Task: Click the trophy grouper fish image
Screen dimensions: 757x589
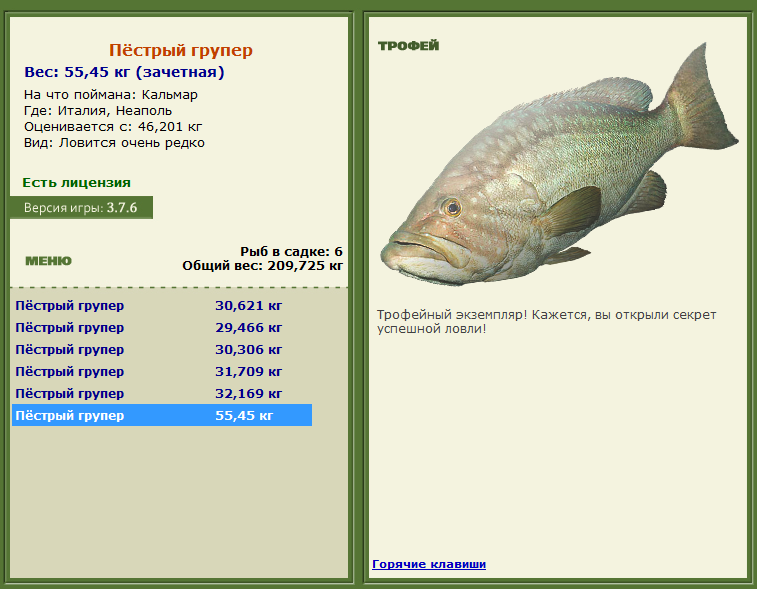Action: pyautogui.click(x=559, y=164)
